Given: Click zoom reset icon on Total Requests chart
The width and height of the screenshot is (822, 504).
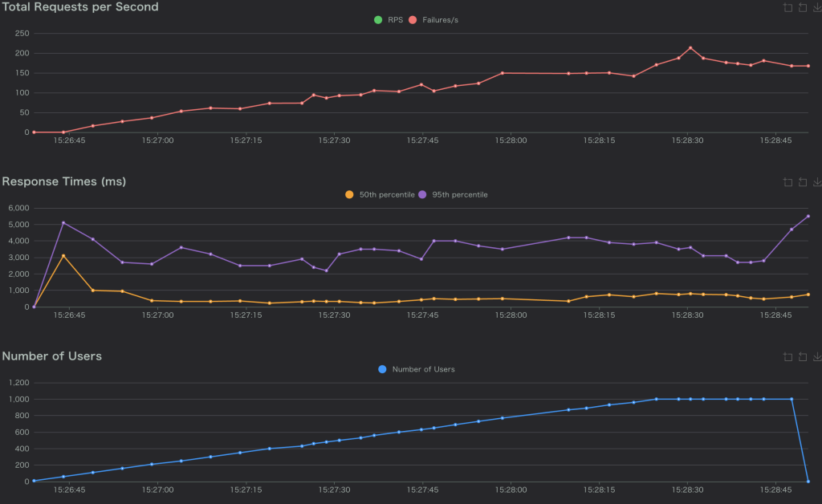Looking at the screenshot, I should (x=803, y=7).
